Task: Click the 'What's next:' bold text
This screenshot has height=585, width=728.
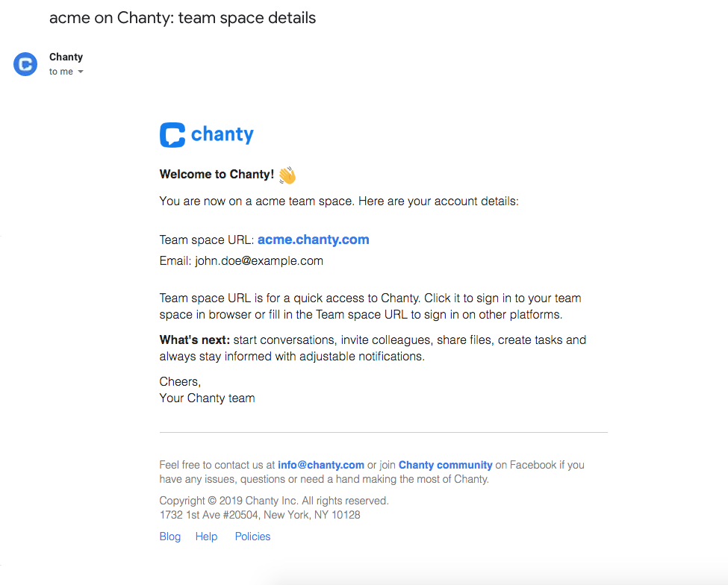Action: click(x=195, y=340)
